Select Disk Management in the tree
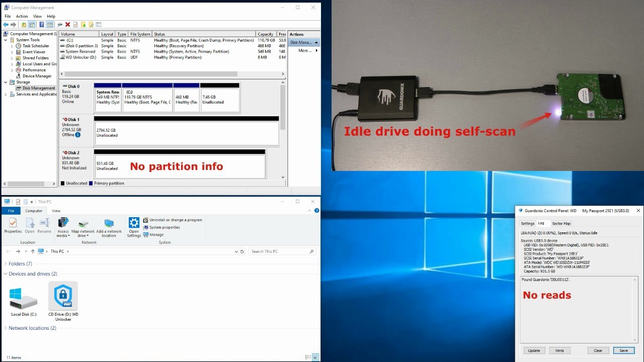This screenshot has height=362, width=644. (35, 88)
